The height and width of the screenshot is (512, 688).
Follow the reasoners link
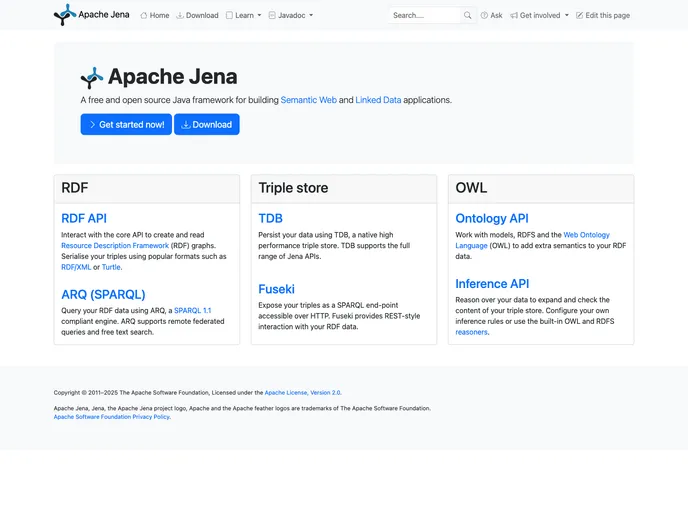pos(471,332)
